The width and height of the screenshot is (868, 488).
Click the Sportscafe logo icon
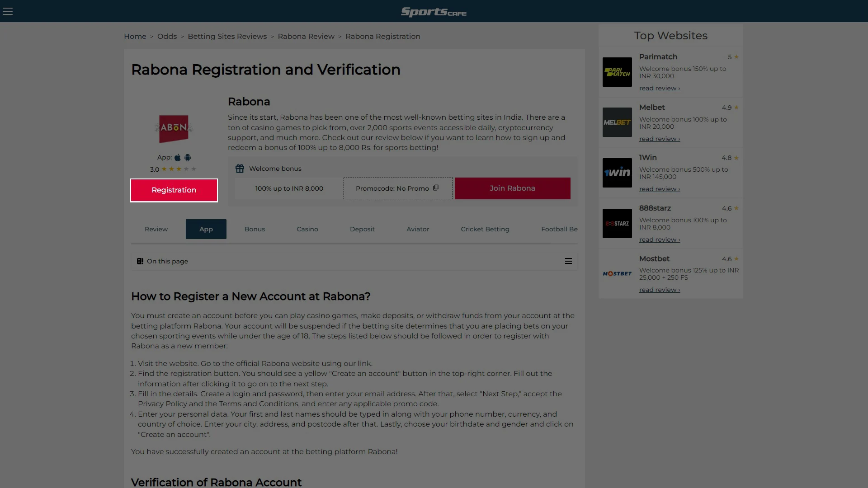(x=434, y=11)
